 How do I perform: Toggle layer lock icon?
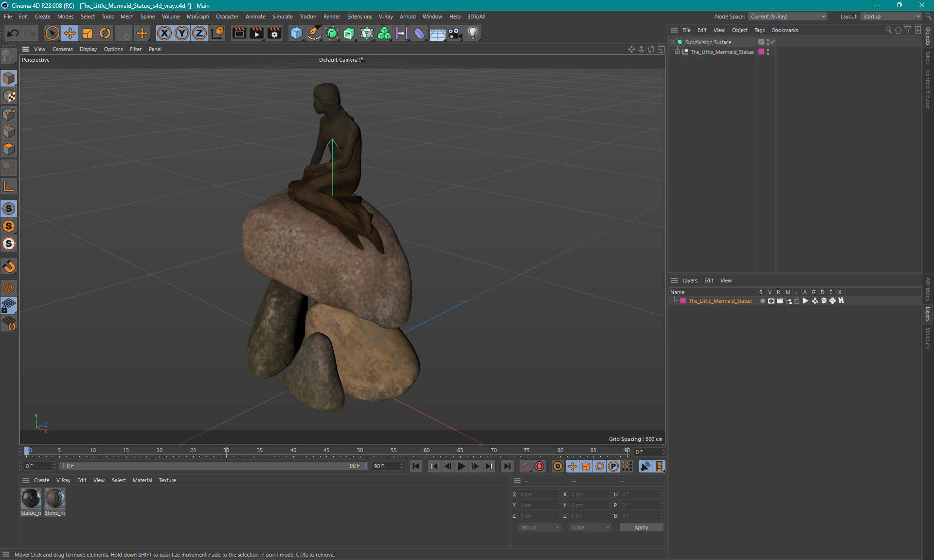797,301
